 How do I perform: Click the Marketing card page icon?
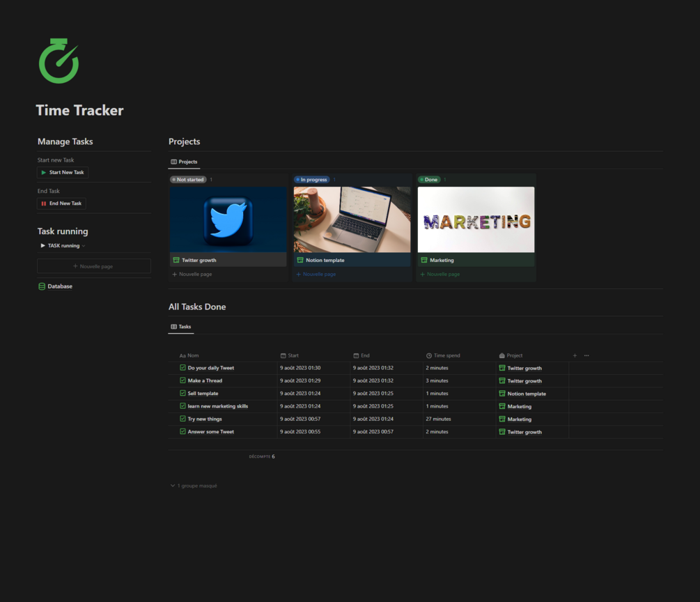424,260
